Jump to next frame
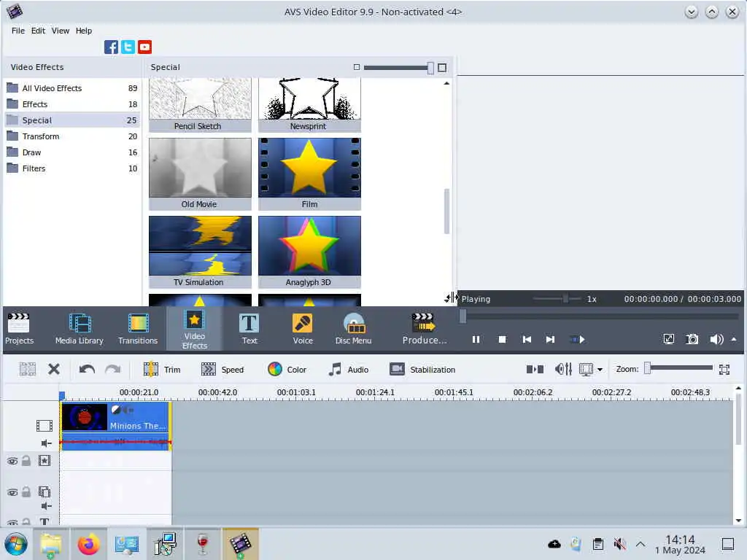This screenshot has height=560, width=747. pyautogui.click(x=550, y=340)
